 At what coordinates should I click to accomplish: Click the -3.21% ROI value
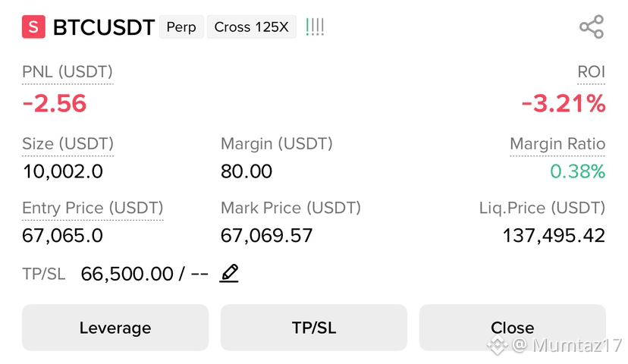(563, 103)
